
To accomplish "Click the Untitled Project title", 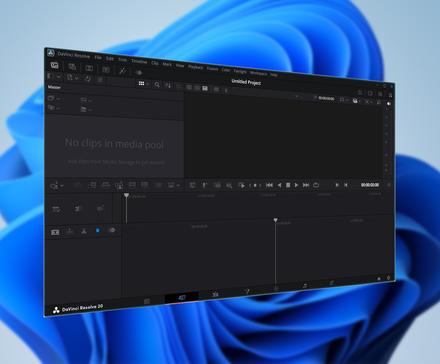I will (246, 82).
